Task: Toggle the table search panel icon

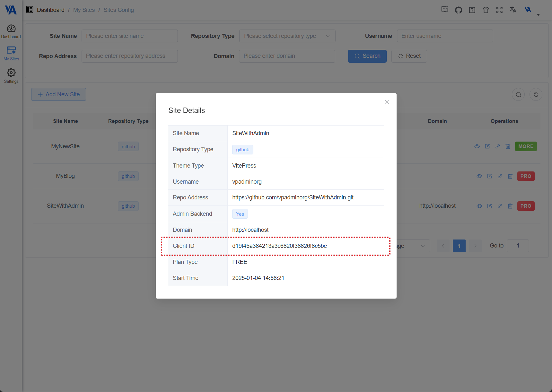Action: (x=518, y=95)
